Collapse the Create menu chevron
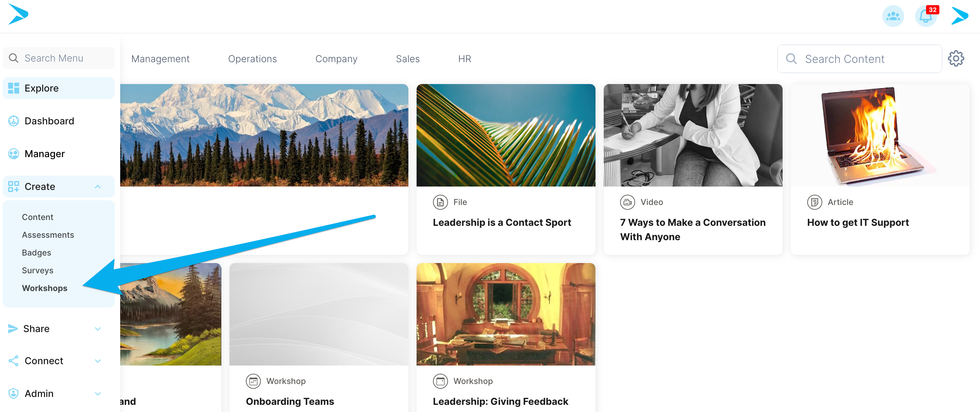This screenshot has width=980, height=412. (98, 186)
